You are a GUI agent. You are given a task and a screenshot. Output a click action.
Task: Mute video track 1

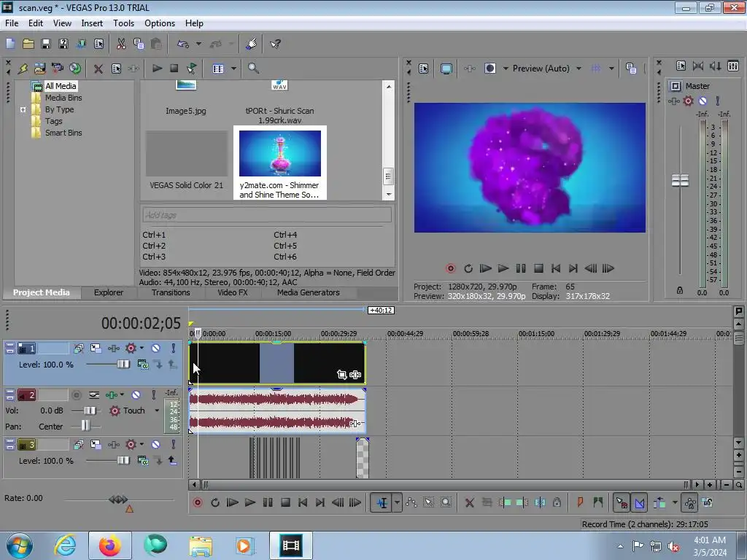[156, 348]
